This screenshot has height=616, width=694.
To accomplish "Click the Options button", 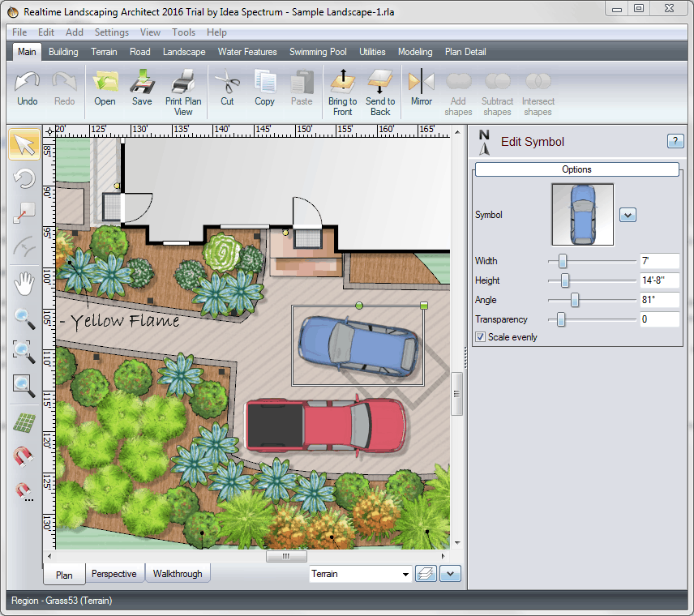I will tap(576, 169).
